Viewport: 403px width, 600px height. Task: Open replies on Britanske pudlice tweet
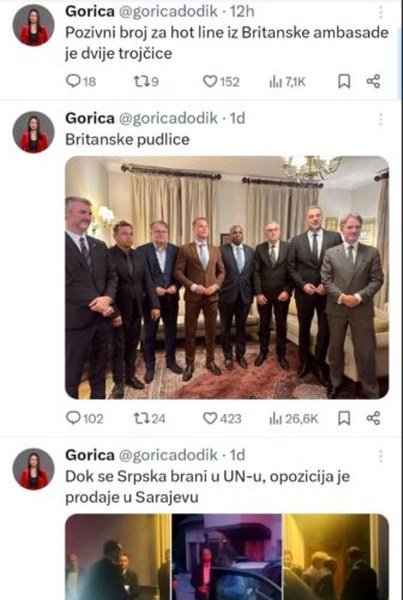coord(85,418)
